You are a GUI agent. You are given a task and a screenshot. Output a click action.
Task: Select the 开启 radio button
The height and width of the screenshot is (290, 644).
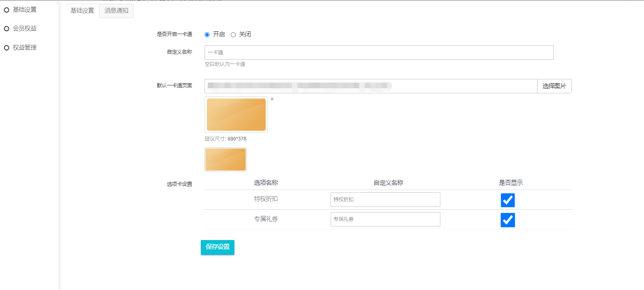click(207, 35)
